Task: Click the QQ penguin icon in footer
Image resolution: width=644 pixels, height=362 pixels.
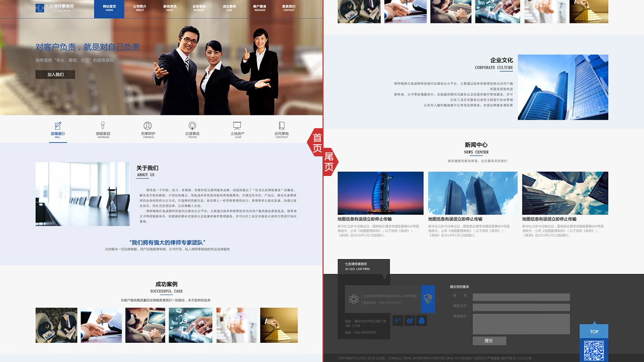Action: (422, 321)
